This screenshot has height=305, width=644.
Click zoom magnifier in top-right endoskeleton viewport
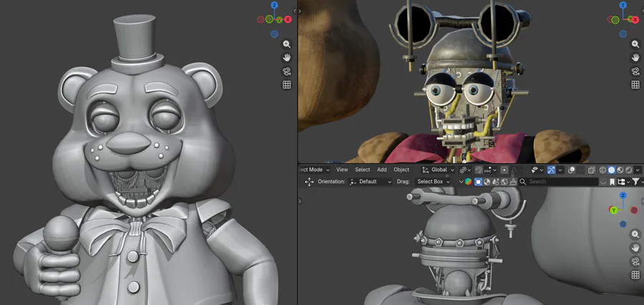click(x=635, y=44)
